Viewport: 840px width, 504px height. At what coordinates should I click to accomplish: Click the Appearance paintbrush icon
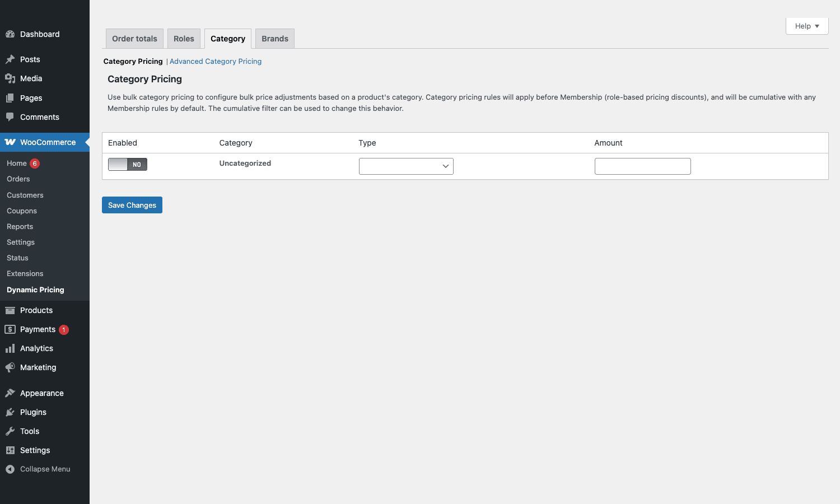10,393
